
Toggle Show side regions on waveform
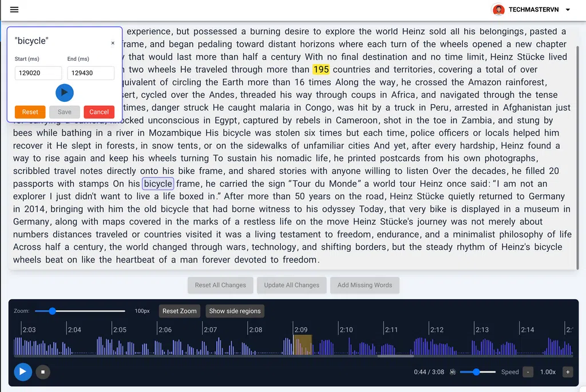pyautogui.click(x=235, y=311)
